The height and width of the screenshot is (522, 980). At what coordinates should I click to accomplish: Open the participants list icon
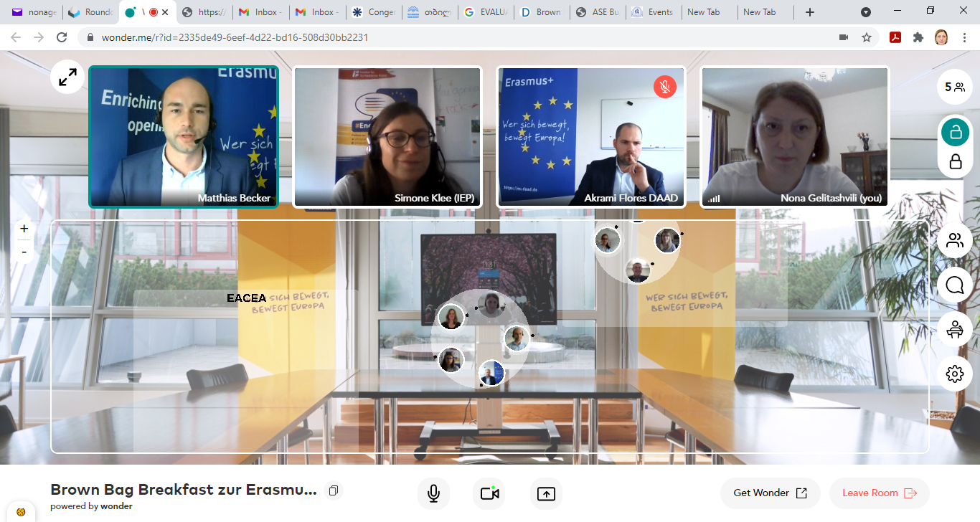(x=954, y=241)
